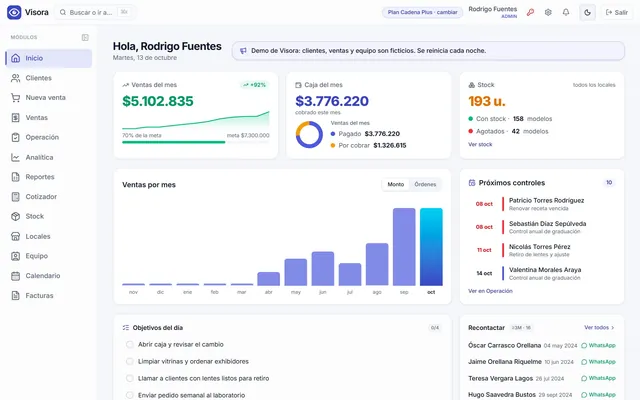Open the todos los locales filter
Viewport: 640px width, 400px height.
(x=594, y=85)
